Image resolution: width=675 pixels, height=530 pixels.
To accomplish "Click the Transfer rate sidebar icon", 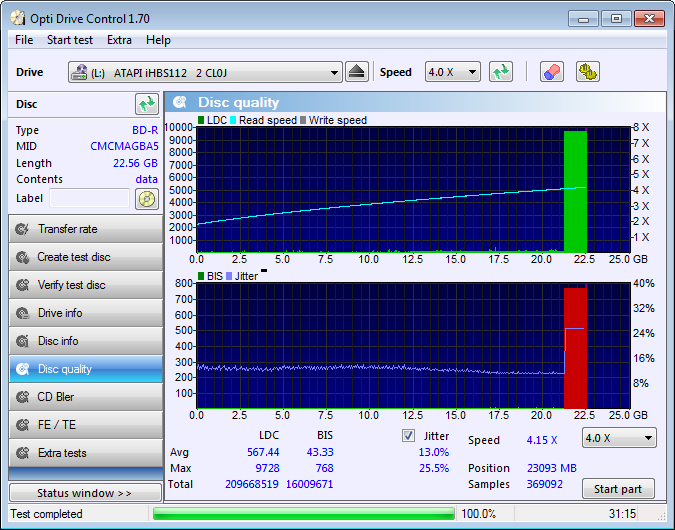I will (22, 229).
